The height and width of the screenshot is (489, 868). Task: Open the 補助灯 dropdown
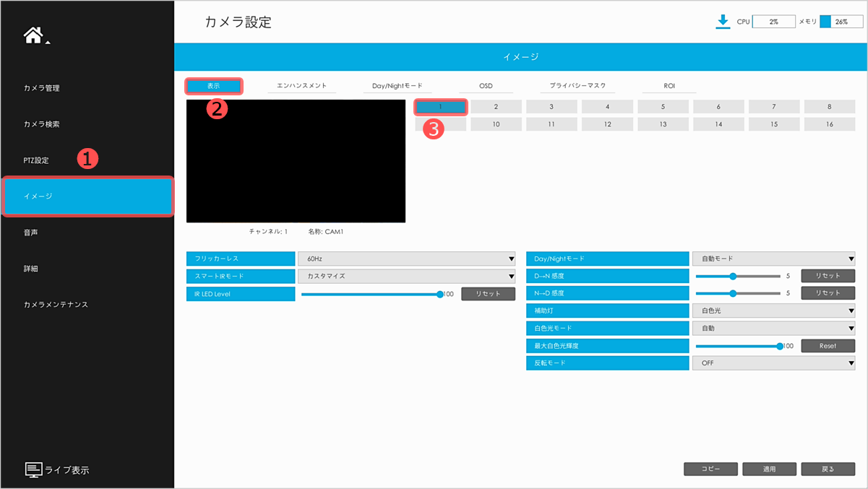click(773, 311)
